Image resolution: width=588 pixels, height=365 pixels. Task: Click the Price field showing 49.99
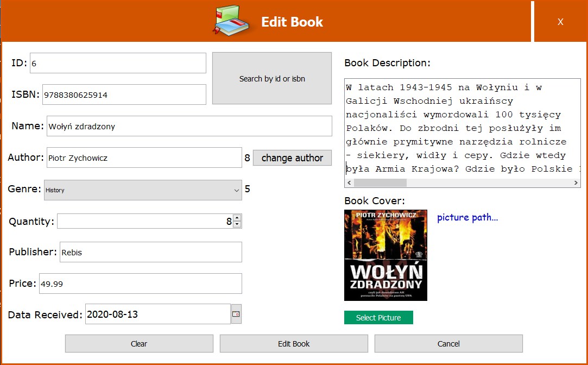(141, 284)
